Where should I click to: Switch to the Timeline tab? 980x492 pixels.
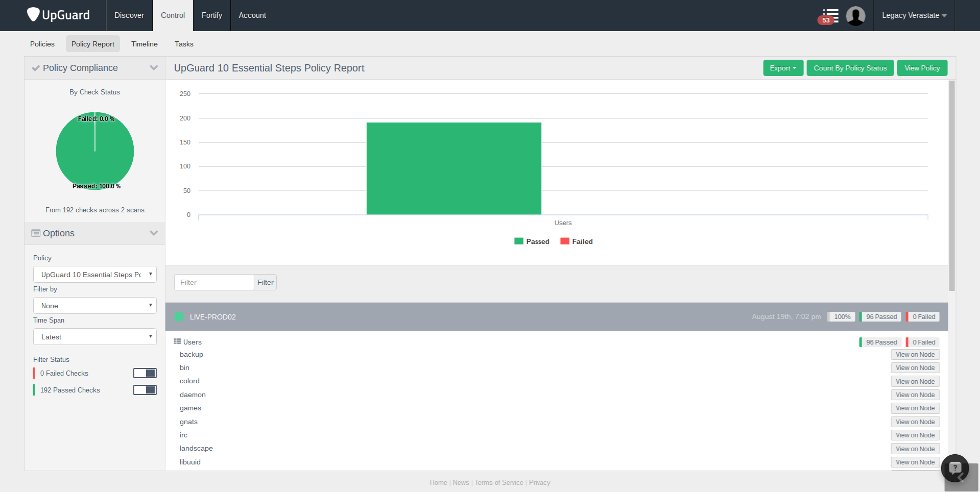coord(145,44)
